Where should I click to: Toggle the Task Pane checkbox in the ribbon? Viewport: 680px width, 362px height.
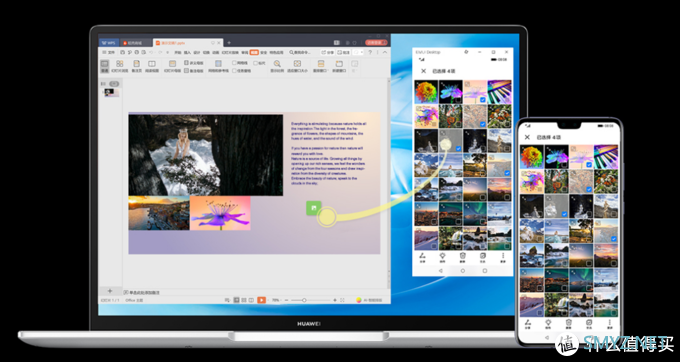[x=234, y=71]
